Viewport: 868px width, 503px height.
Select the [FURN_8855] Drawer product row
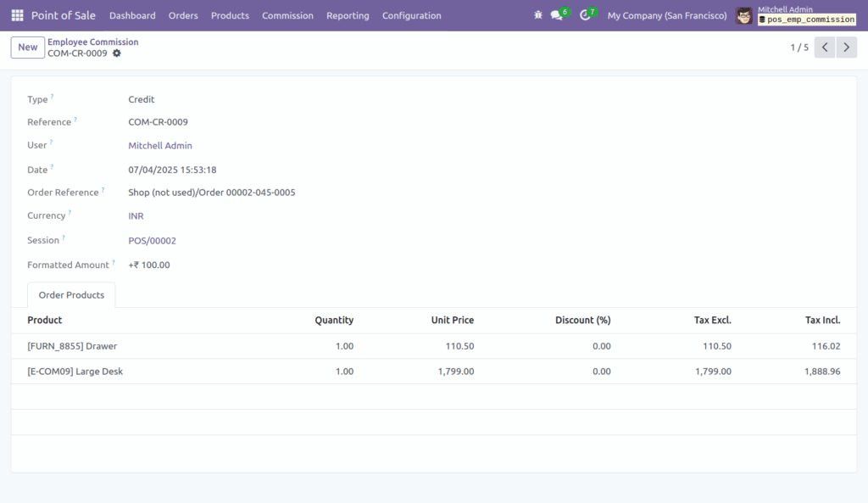tap(75, 346)
